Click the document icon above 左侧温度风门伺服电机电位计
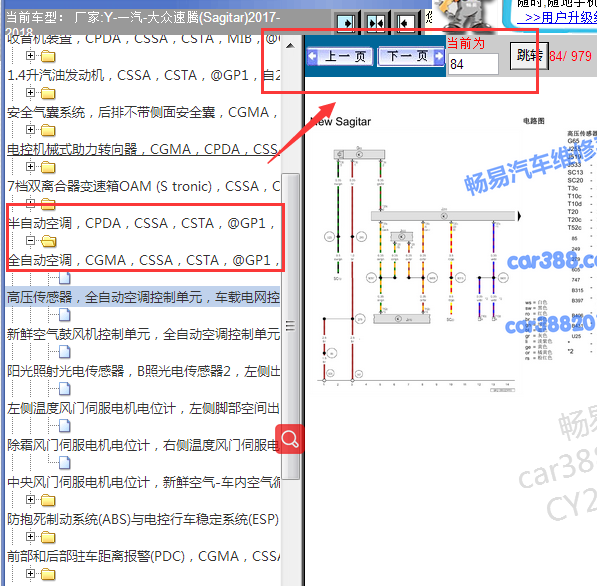This screenshot has height=586, width=597. pyautogui.click(x=65, y=389)
